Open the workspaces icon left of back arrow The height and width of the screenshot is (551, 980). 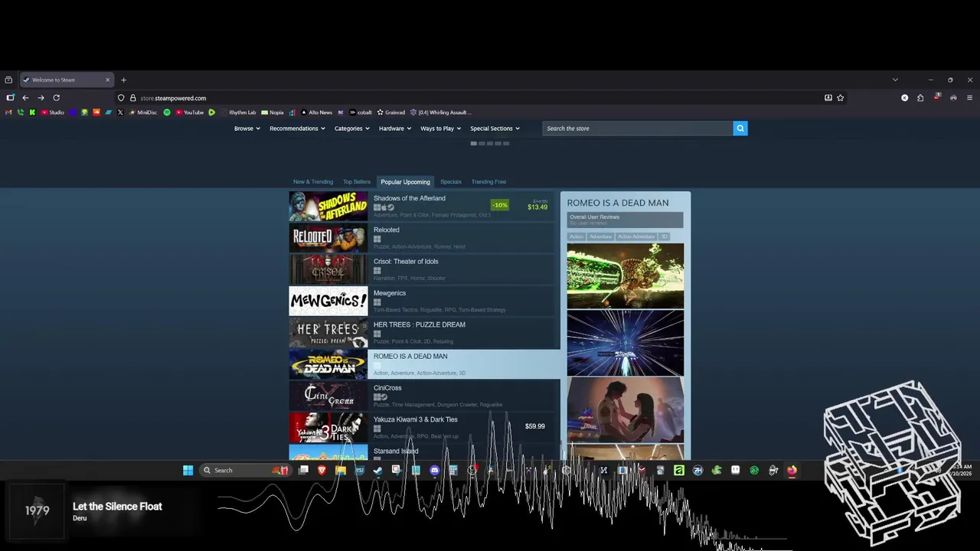pos(10,98)
